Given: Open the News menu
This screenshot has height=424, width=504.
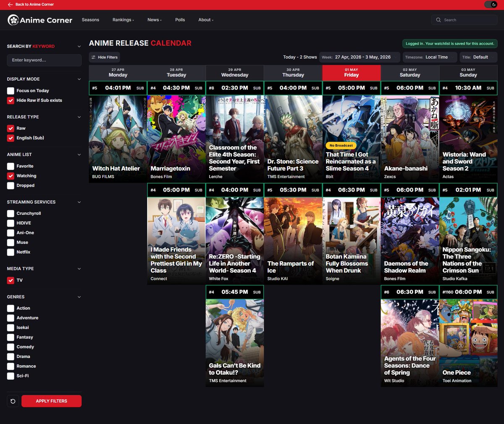Looking at the screenshot, I should (x=155, y=20).
